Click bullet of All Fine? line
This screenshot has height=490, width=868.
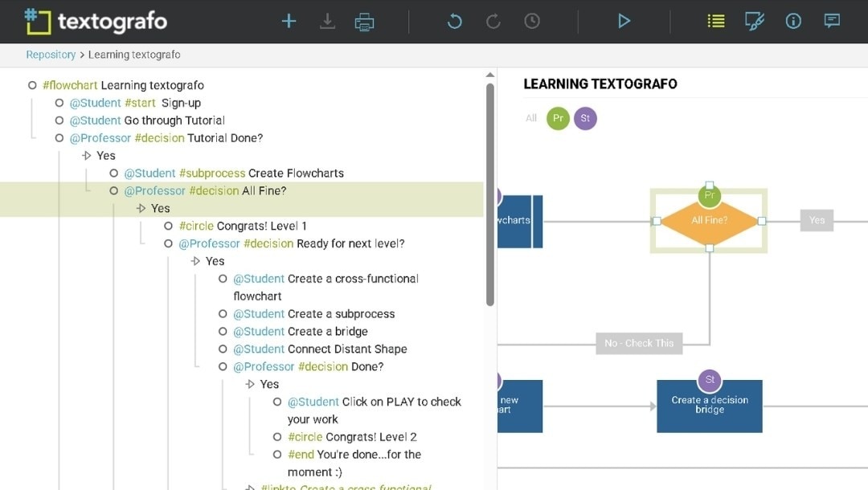tap(113, 191)
